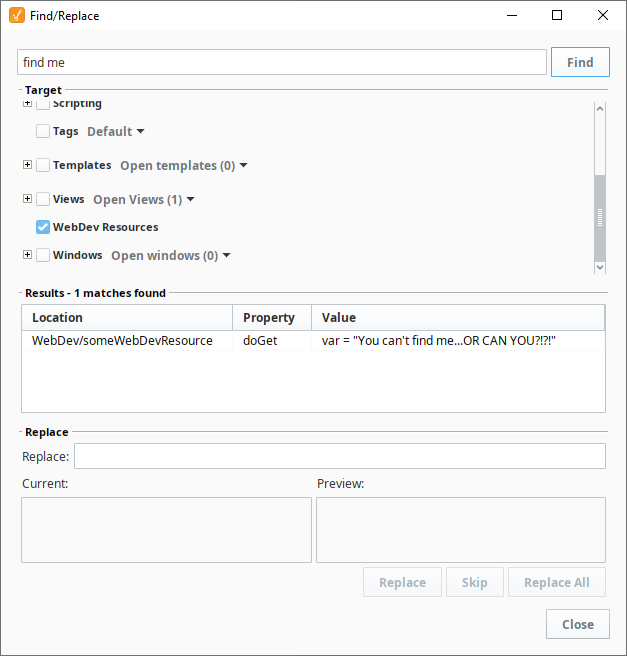This screenshot has width=627, height=656.
Task: Open the 'Open templates (0)' dropdown
Action: (x=184, y=166)
